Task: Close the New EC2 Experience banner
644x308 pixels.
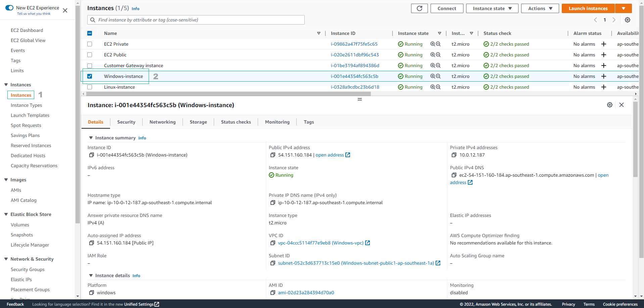Action: [65, 10]
